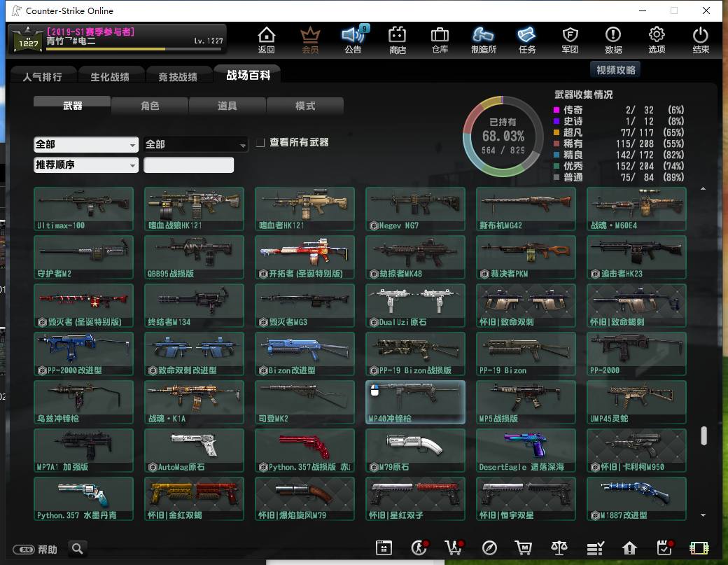
Task: Click the 视频攻略 button
Action: [x=615, y=70]
